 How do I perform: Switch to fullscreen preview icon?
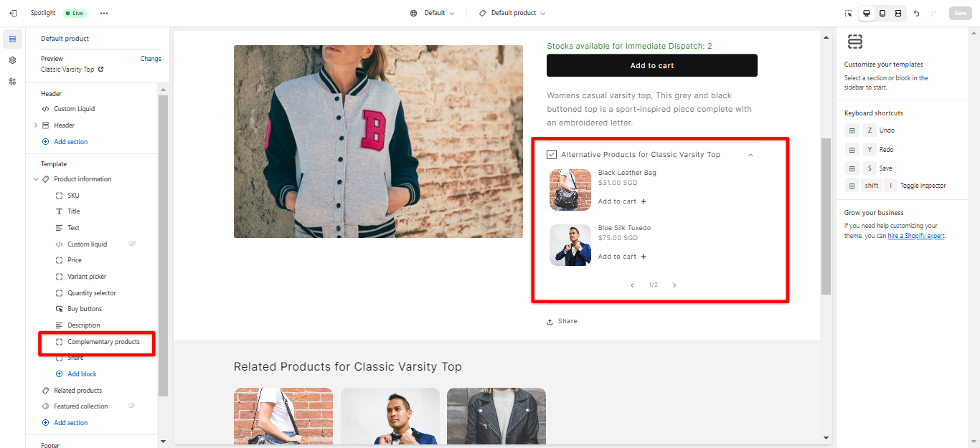coord(897,13)
